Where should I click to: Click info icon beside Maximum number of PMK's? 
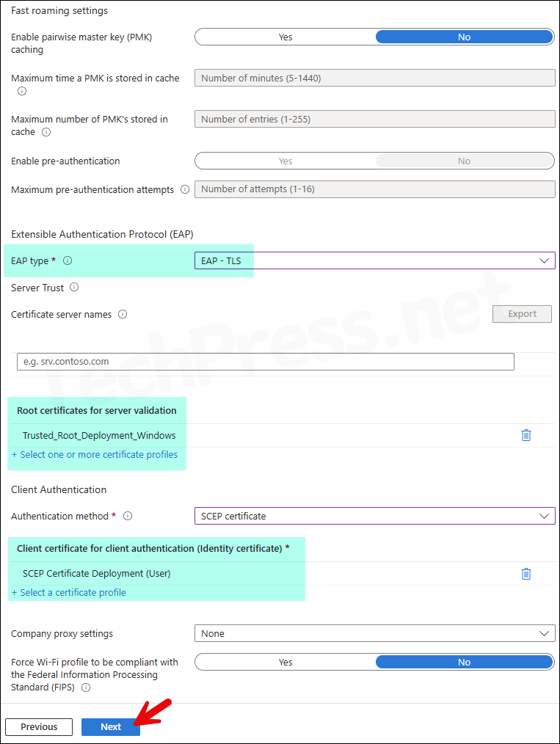pyautogui.click(x=46, y=132)
